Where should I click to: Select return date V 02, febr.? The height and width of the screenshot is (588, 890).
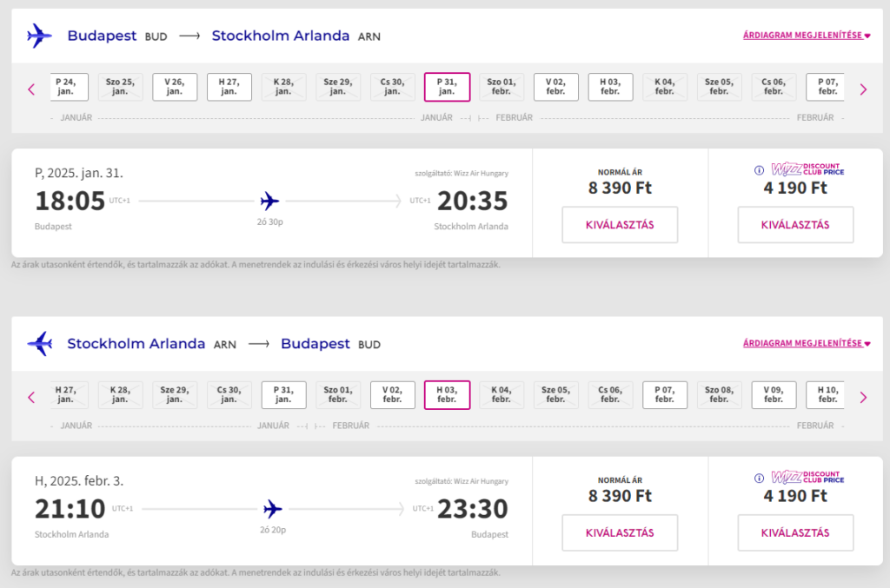coord(392,394)
